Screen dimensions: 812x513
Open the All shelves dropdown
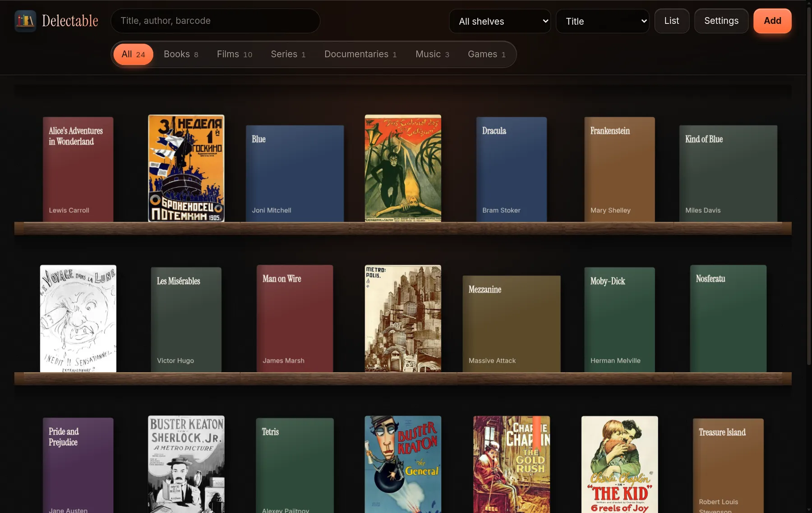tap(500, 21)
